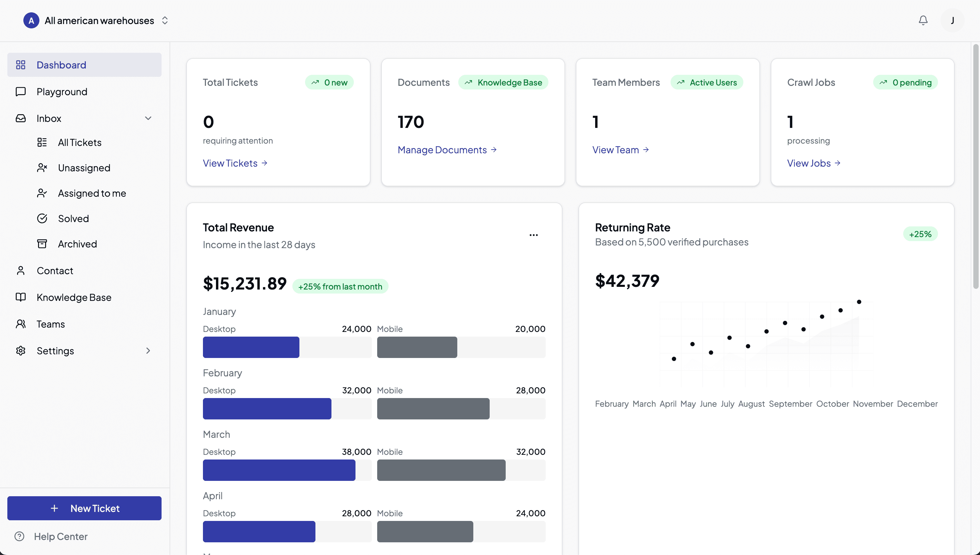Collapse the Inbox section chevron
This screenshot has height=555, width=980.
point(149,118)
